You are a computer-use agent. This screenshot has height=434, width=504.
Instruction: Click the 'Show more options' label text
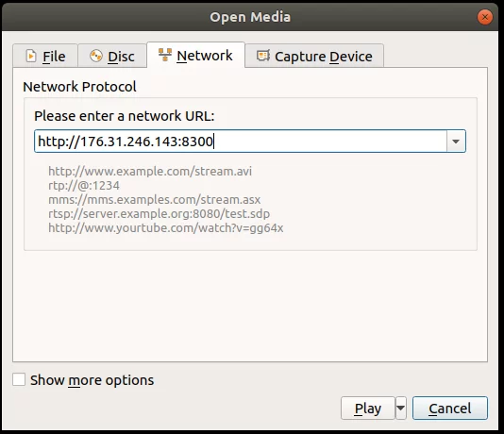pyautogui.click(x=92, y=380)
